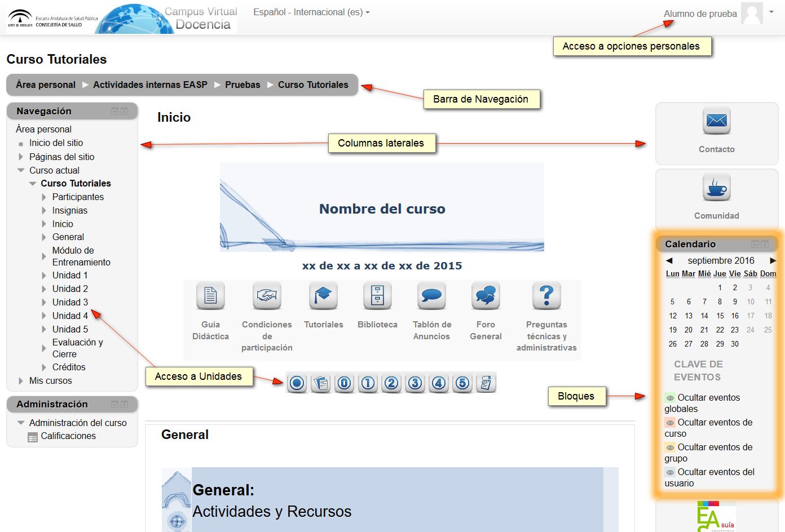
Task: Expand the Participantes tree node
Action: click(45, 197)
